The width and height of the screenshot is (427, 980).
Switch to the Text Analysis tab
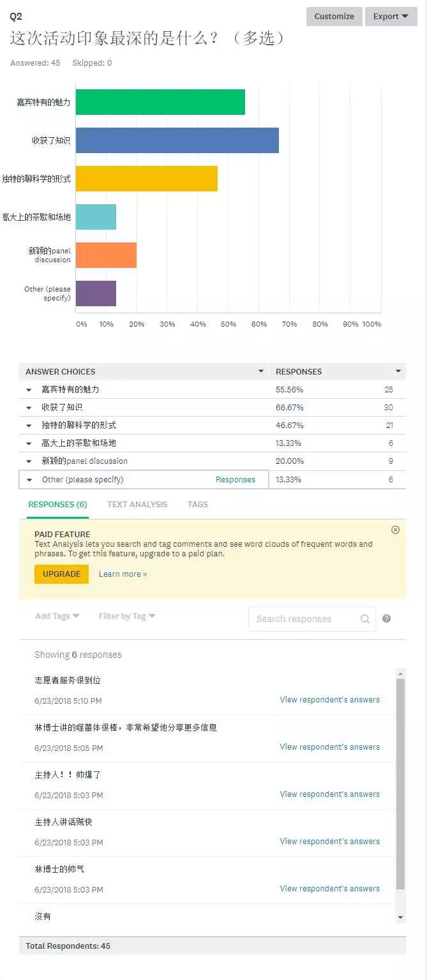click(137, 504)
